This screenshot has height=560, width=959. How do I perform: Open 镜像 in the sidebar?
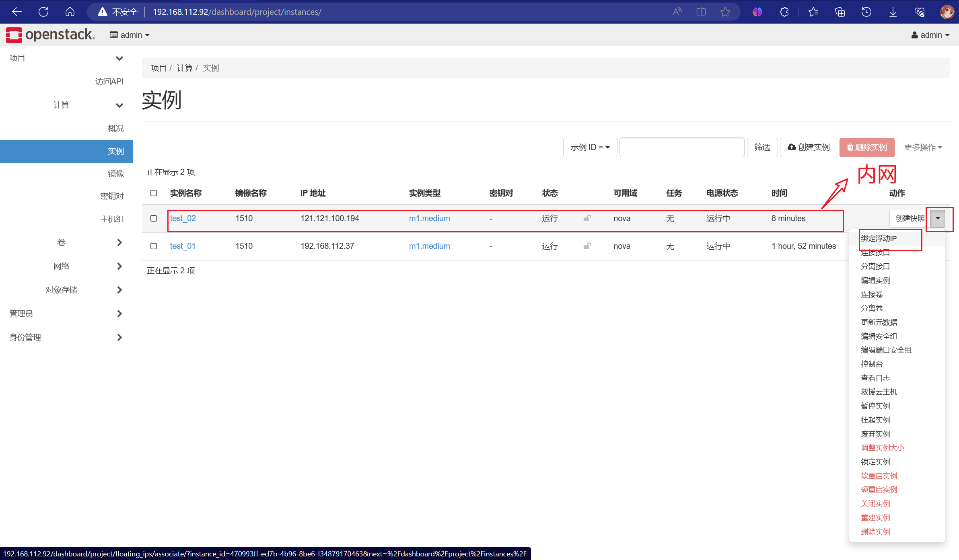115,174
